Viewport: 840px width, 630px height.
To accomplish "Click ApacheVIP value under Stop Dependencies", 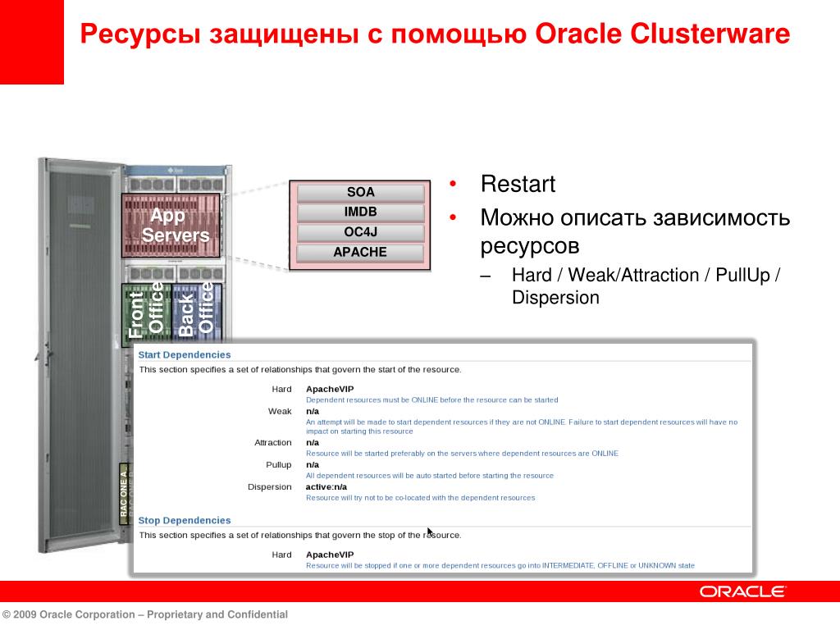I will pos(330,555).
